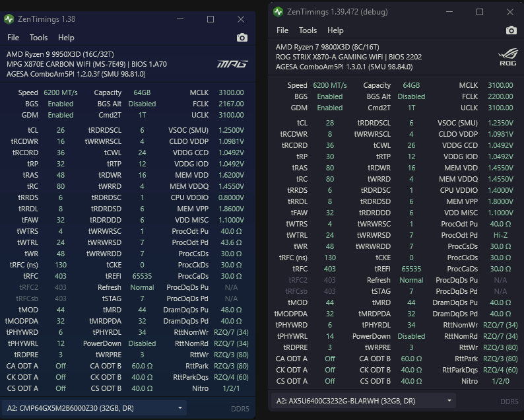Expand CMP64GX5M2B6000Z30 module dropdown

click(x=94, y=408)
